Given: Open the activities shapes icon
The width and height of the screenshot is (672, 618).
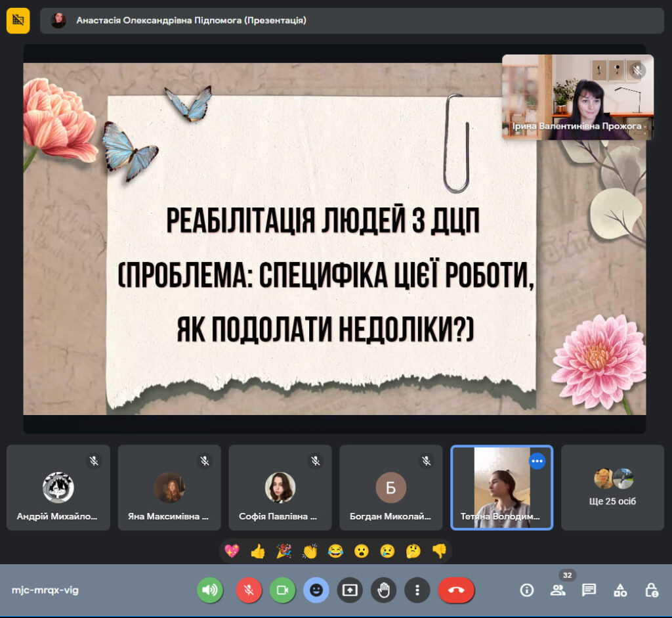Looking at the screenshot, I should (x=620, y=590).
